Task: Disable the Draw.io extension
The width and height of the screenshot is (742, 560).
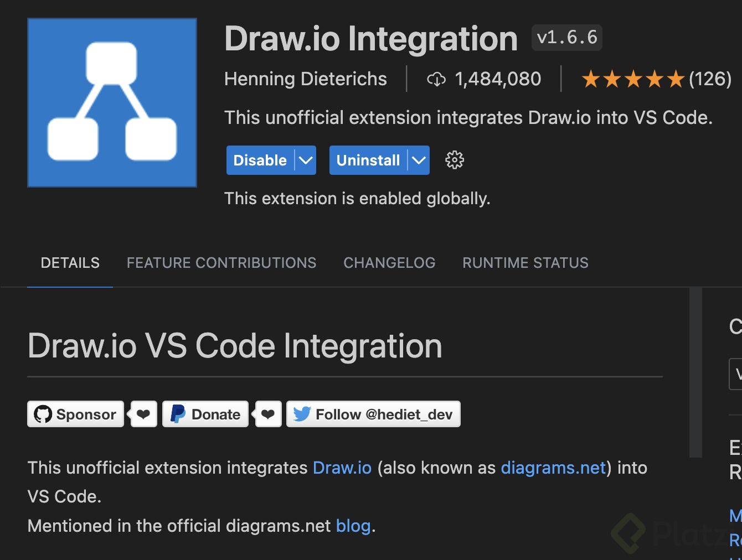Action: click(260, 160)
